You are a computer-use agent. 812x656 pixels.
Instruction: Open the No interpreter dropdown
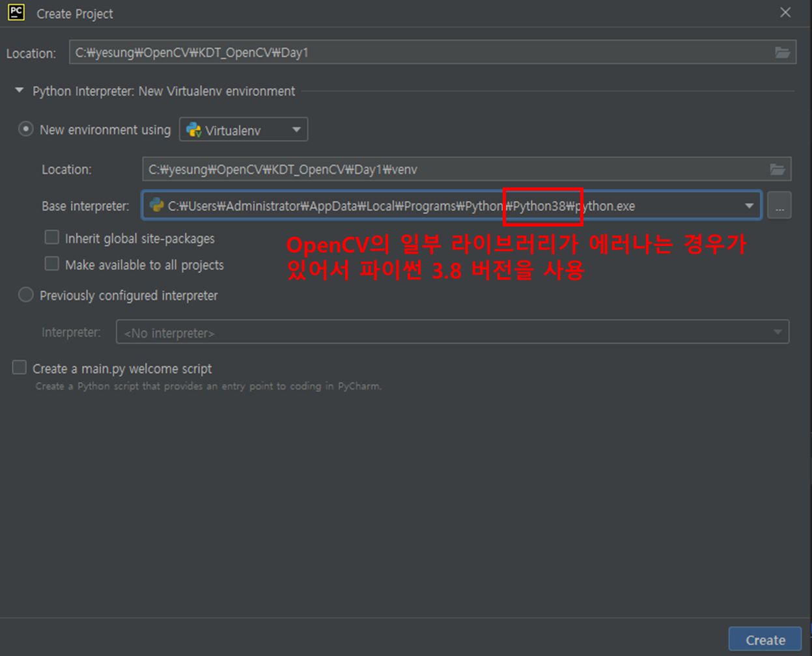(x=453, y=332)
